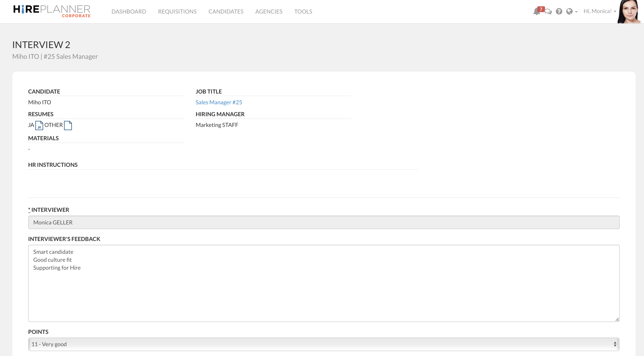Screen dimensions: 644x356
Task: Open the Points dropdown showing 11 - Very good
Action: coord(323,344)
